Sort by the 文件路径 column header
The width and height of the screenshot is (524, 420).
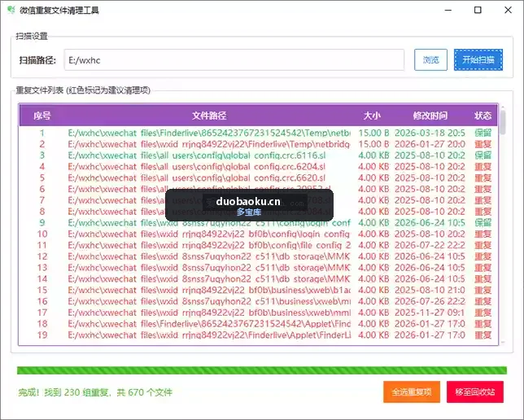[x=209, y=116]
